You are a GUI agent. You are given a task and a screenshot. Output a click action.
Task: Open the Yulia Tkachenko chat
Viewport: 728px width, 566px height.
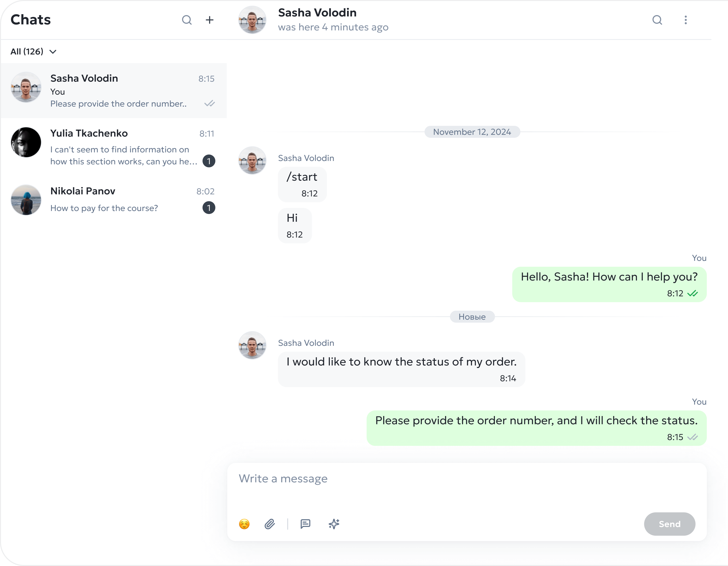pyautogui.click(x=113, y=146)
